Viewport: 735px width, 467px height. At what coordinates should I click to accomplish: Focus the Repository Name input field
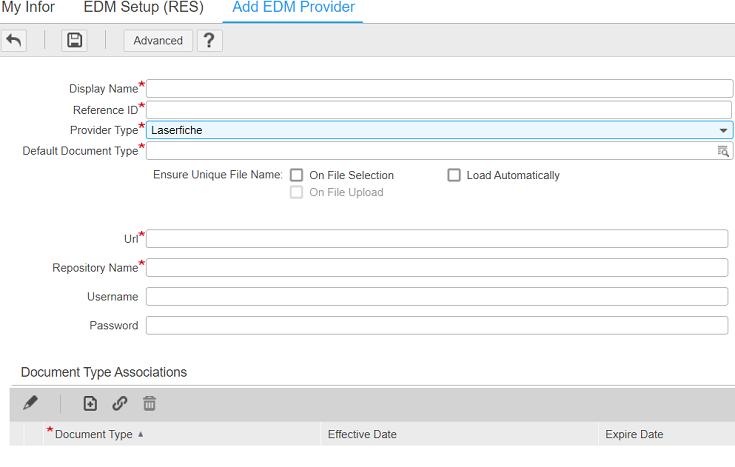tap(436, 267)
